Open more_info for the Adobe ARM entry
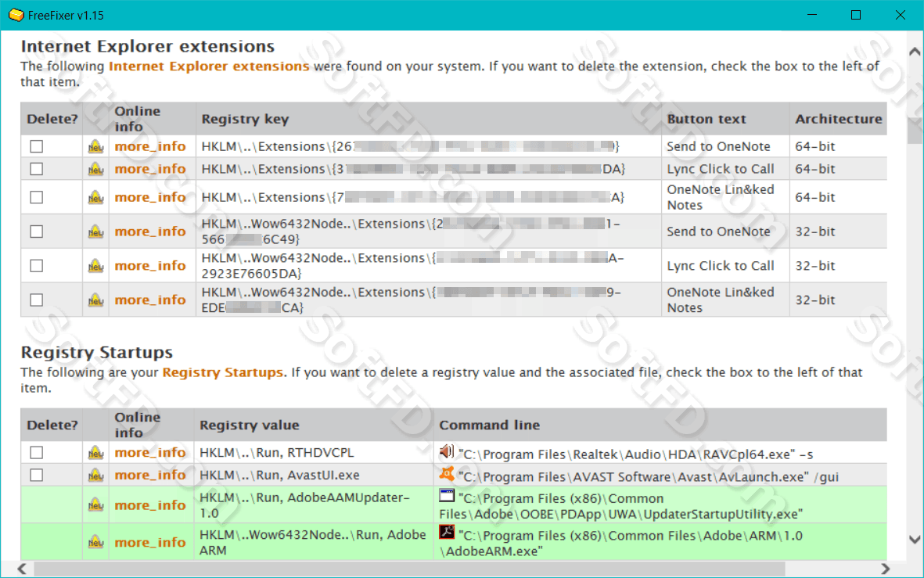924x578 pixels. [150, 542]
